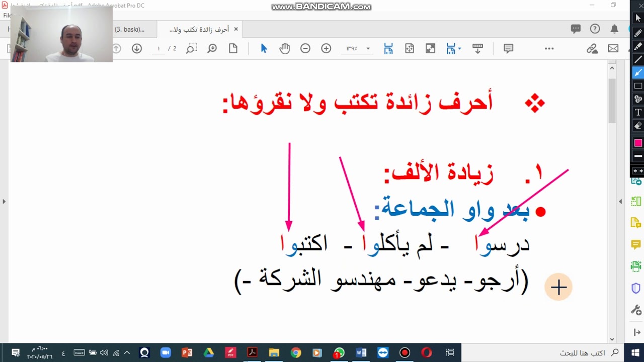Send file by email envelope icon
This screenshot has width=644, height=362.
[x=613, y=49]
